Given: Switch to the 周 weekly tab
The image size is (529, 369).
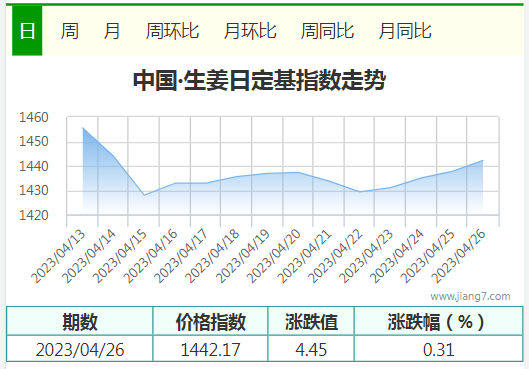Looking at the screenshot, I should coord(70,31).
